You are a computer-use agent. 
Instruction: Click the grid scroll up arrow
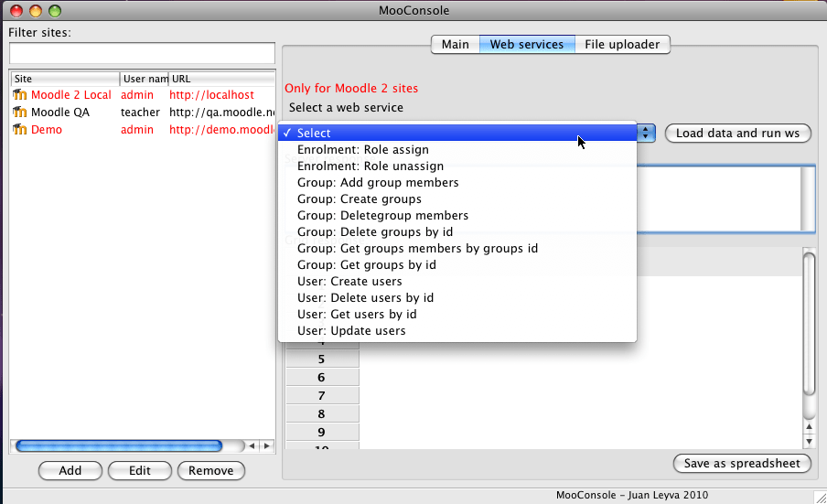809,427
